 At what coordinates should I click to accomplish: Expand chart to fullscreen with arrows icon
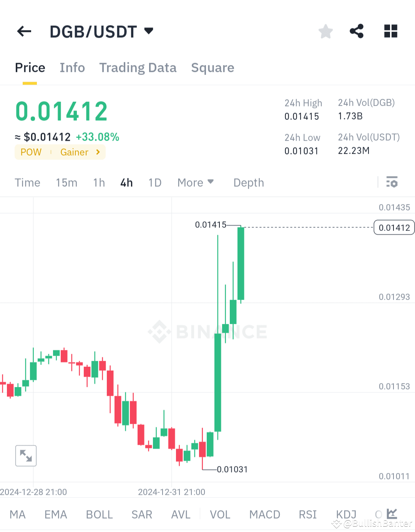click(x=26, y=456)
